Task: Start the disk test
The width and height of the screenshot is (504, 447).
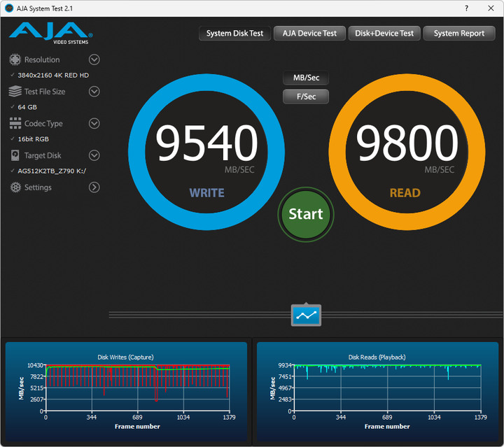Action: (306, 214)
